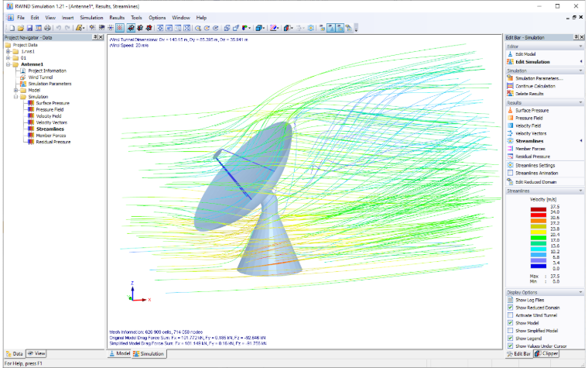Collapse the Results section arrow

coord(581,102)
